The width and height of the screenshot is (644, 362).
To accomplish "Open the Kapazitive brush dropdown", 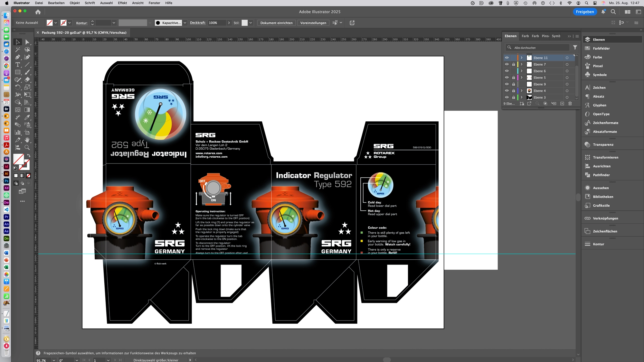I will 185,23.
